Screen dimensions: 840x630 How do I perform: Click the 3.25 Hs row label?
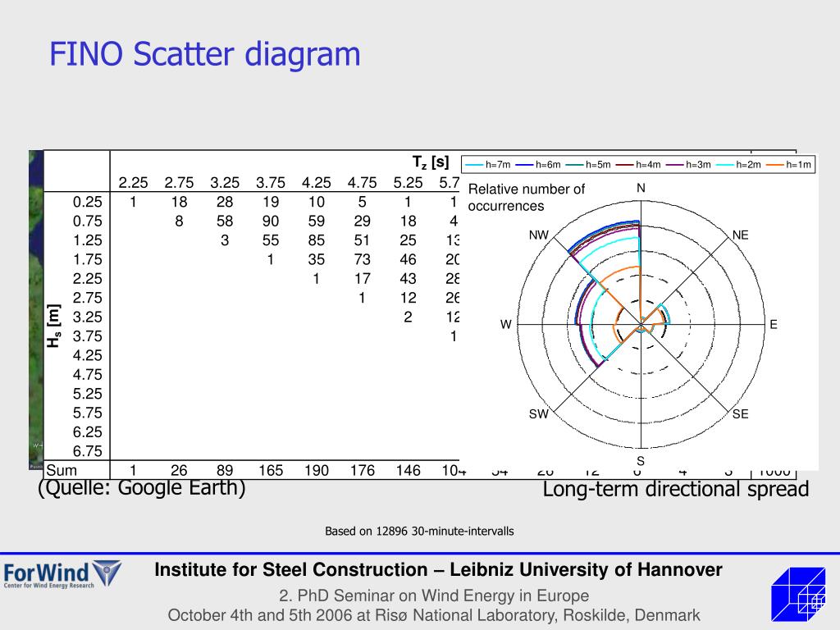click(x=87, y=317)
